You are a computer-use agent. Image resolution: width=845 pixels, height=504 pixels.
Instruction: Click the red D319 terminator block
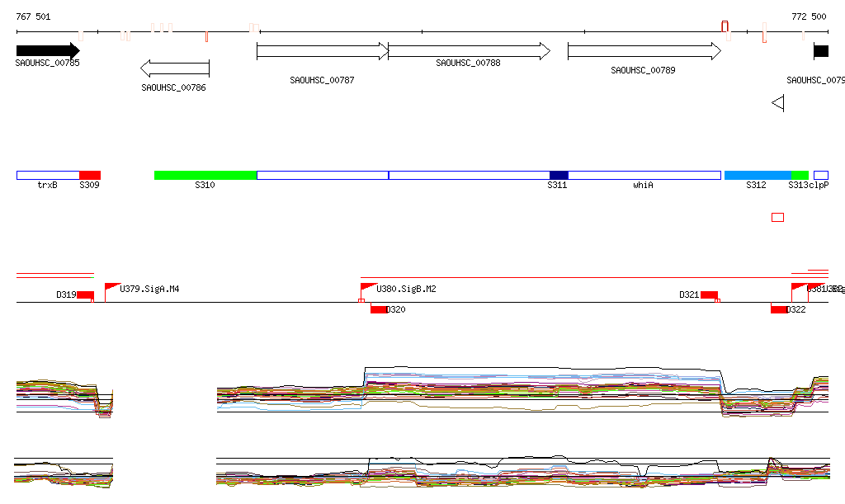point(85,295)
